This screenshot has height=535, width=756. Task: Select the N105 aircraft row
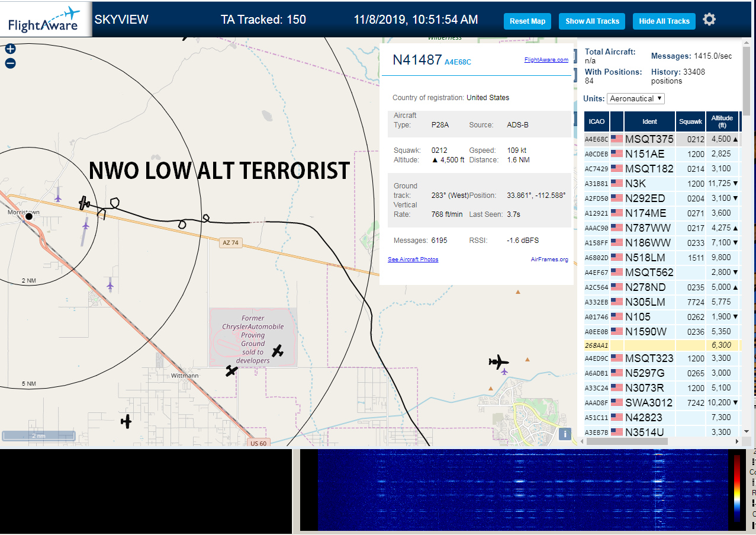click(x=662, y=317)
